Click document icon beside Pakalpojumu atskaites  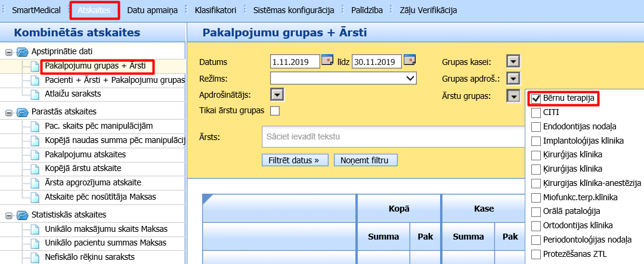(35, 154)
